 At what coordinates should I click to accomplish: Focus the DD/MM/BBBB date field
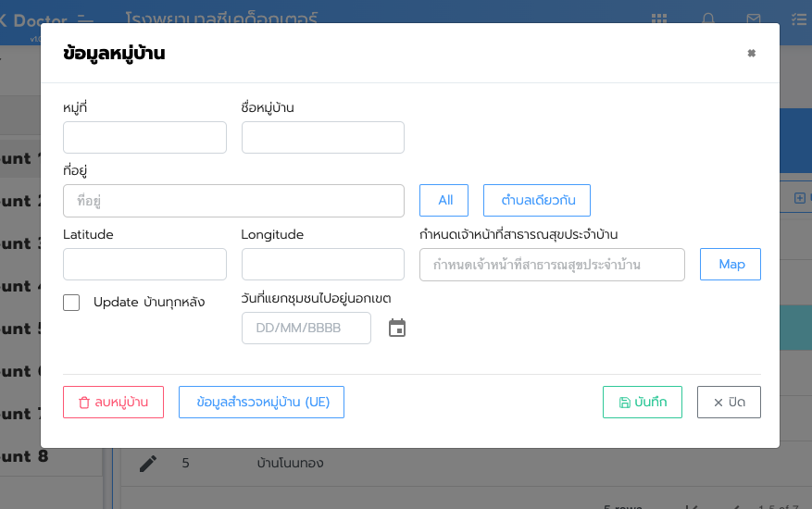point(306,329)
